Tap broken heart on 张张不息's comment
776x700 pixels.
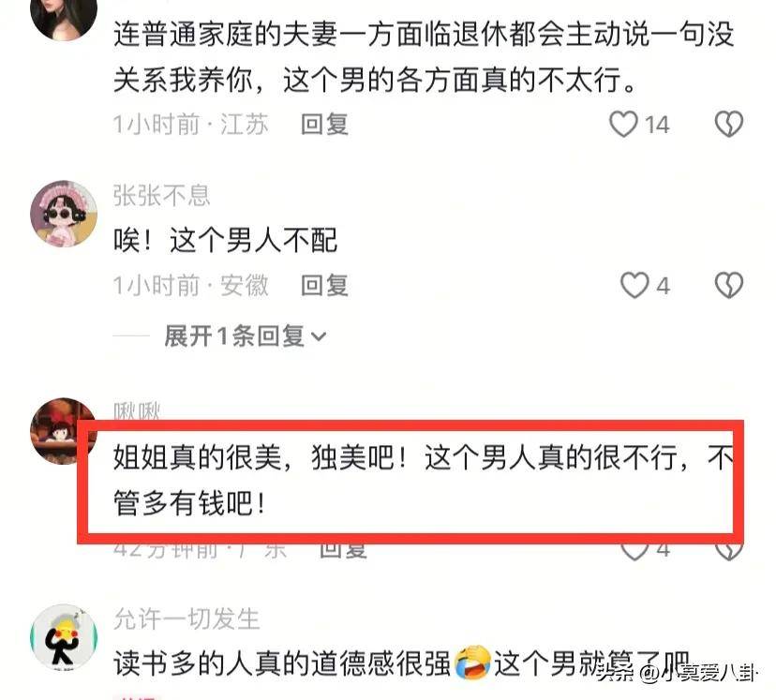click(x=729, y=286)
